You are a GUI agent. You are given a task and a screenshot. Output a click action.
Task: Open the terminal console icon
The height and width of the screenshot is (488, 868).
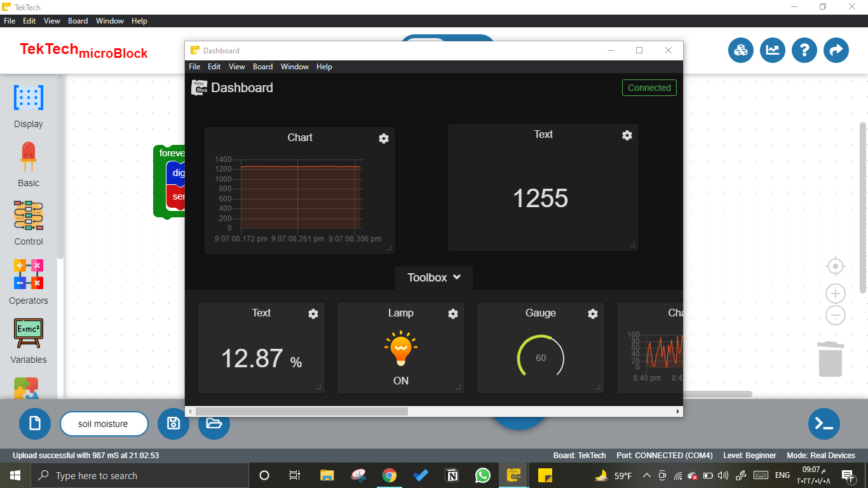click(x=824, y=424)
